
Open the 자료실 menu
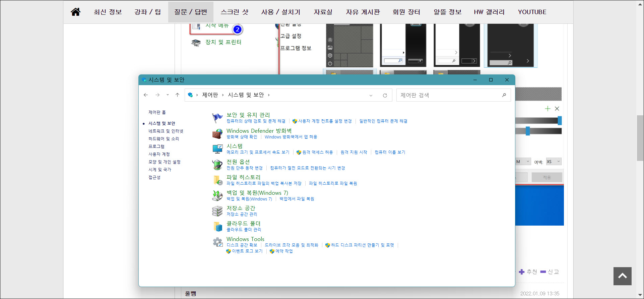click(323, 12)
